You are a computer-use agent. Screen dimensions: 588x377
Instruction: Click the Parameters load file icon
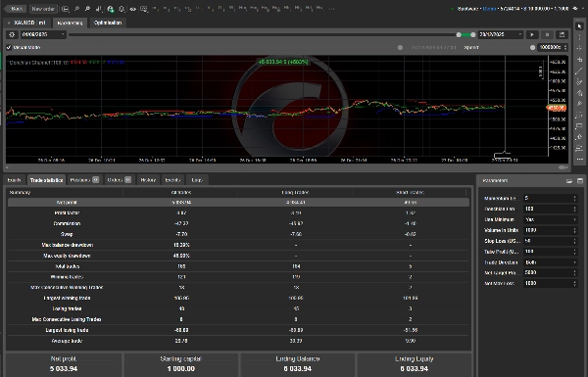[x=569, y=181]
